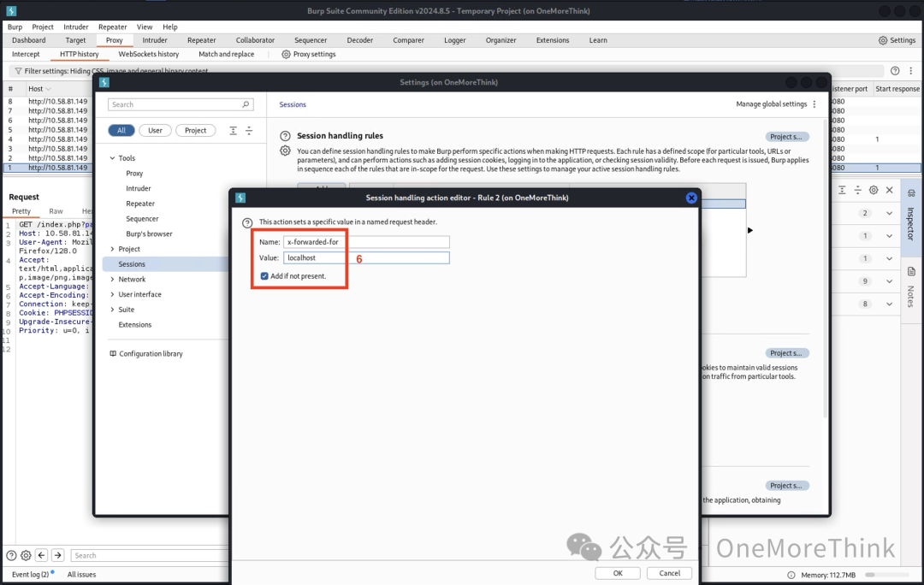Expand the Network tree node
This screenshot has width=924, height=585.
click(113, 280)
